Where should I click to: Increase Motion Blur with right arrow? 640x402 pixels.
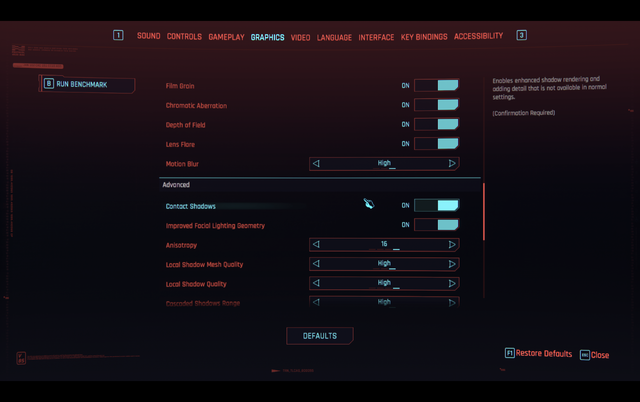click(x=452, y=164)
